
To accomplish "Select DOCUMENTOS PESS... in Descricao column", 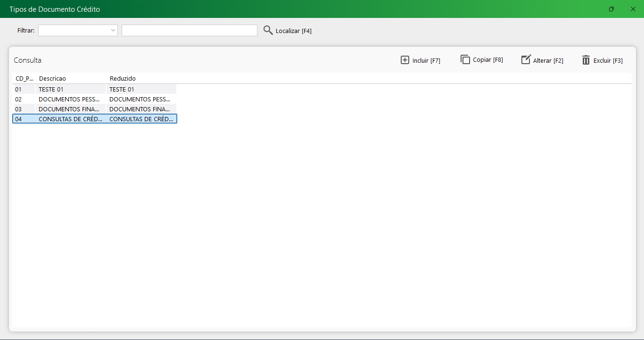I will (69, 99).
